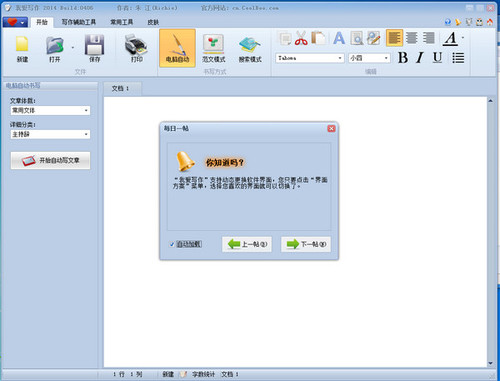Click the find-and-replace pencil icon
The width and height of the screenshot is (500, 381).
pyautogui.click(x=374, y=38)
